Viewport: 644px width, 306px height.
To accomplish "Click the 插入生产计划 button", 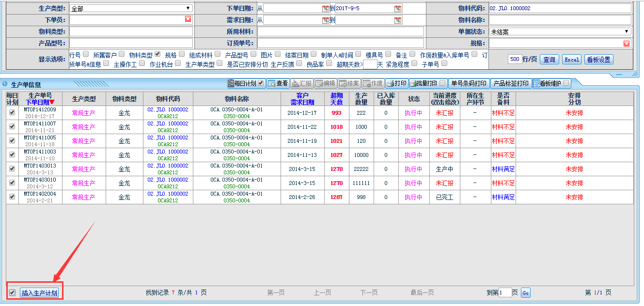I will click(x=39, y=293).
